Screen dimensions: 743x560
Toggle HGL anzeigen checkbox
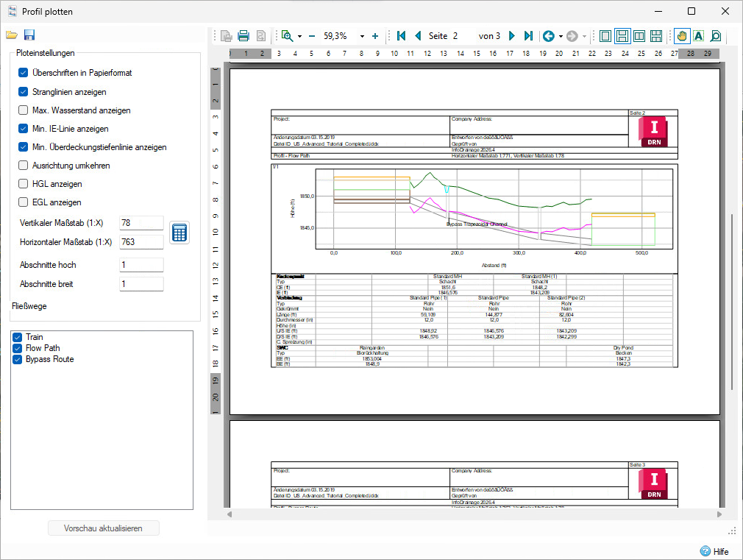point(24,184)
